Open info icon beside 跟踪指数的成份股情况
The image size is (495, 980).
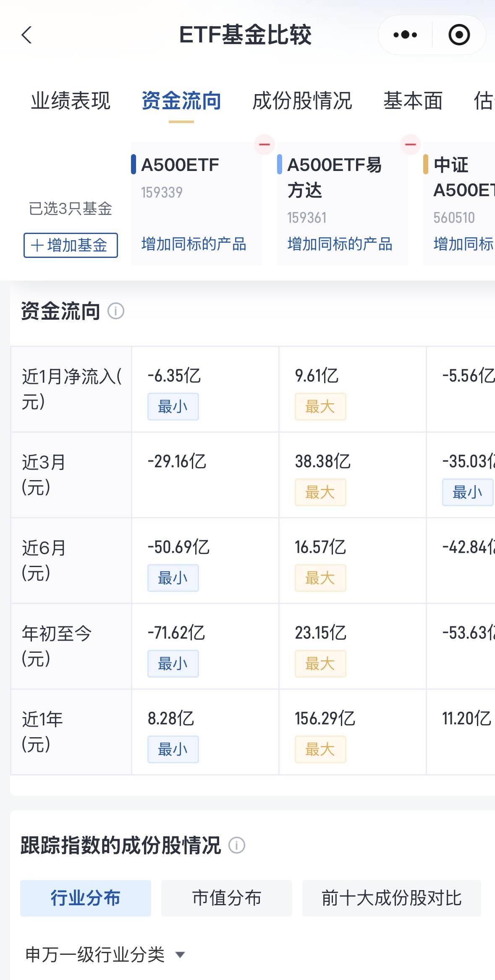237,845
